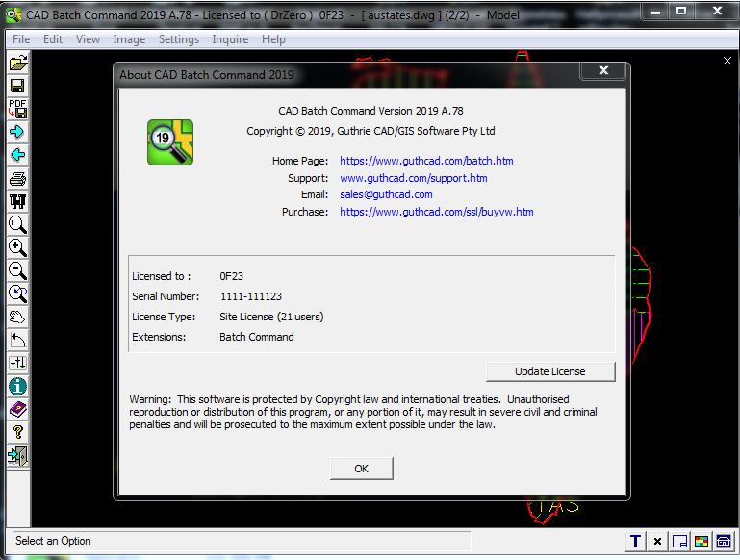740x560 pixels.
Task: Click the small x status bar button
Action: point(657,541)
